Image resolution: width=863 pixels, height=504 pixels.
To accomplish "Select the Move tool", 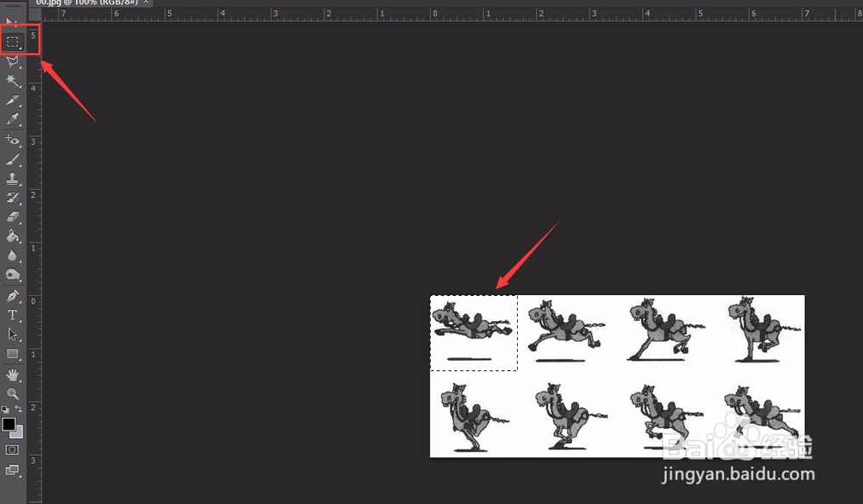I will (x=12, y=22).
